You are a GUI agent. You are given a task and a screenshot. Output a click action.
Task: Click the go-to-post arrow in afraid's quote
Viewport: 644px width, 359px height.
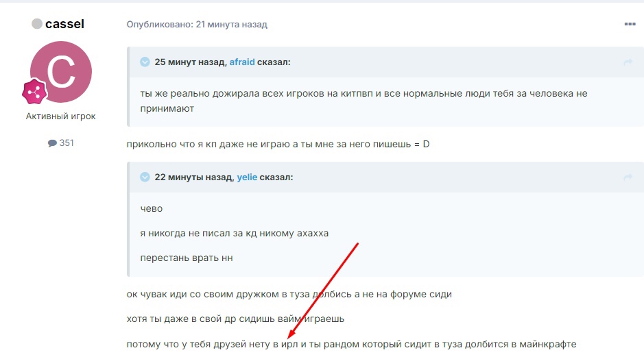pyautogui.click(x=627, y=62)
